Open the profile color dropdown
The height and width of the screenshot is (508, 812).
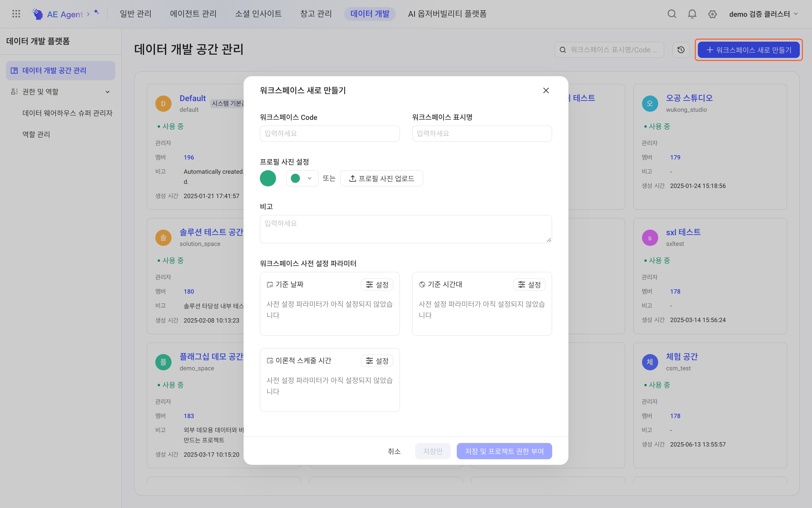[302, 178]
